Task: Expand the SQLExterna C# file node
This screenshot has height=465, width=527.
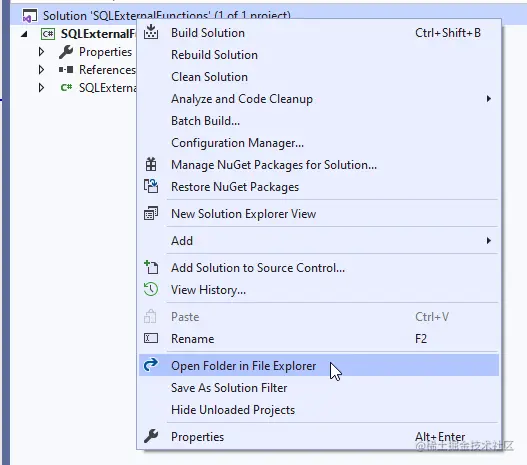Action: (41, 87)
